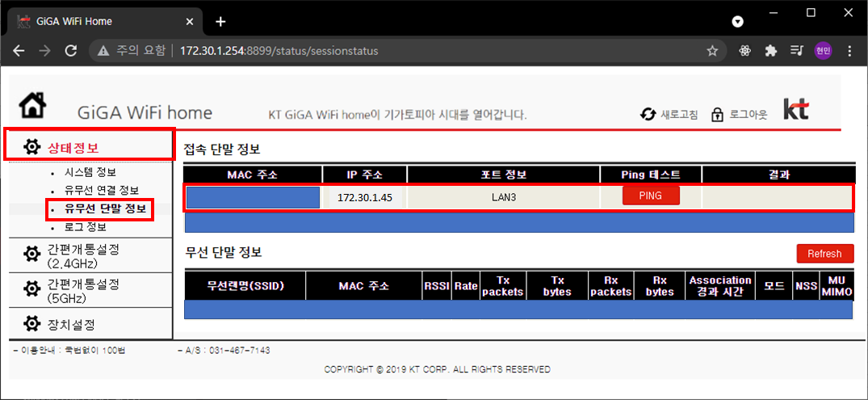Open the 현민 profile avatar

point(823,51)
